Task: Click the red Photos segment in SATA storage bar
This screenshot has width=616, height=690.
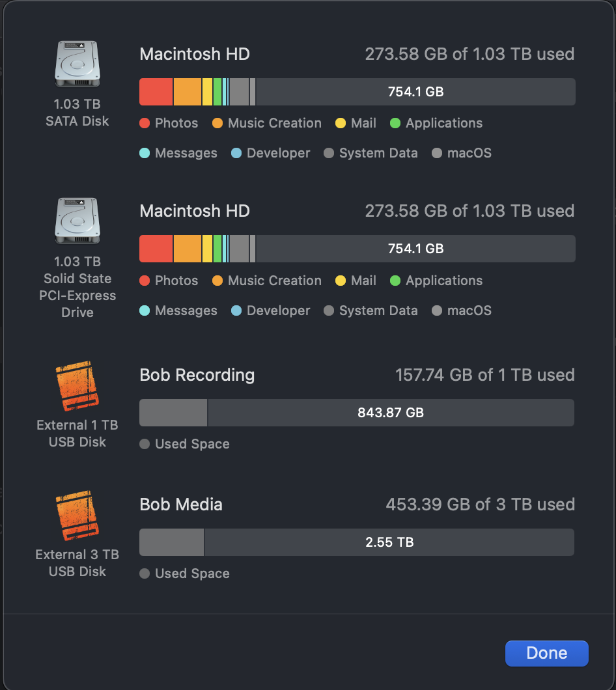Action: [x=156, y=92]
